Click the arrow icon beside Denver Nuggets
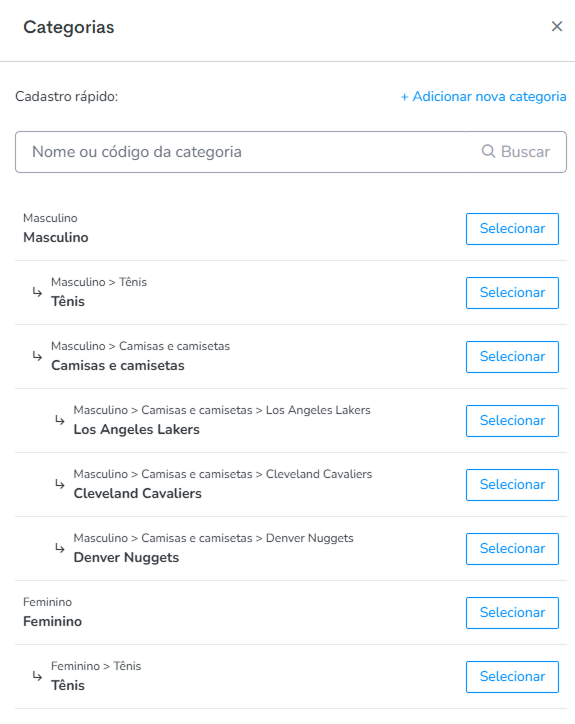The height and width of the screenshot is (724, 575). tap(60, 548)
